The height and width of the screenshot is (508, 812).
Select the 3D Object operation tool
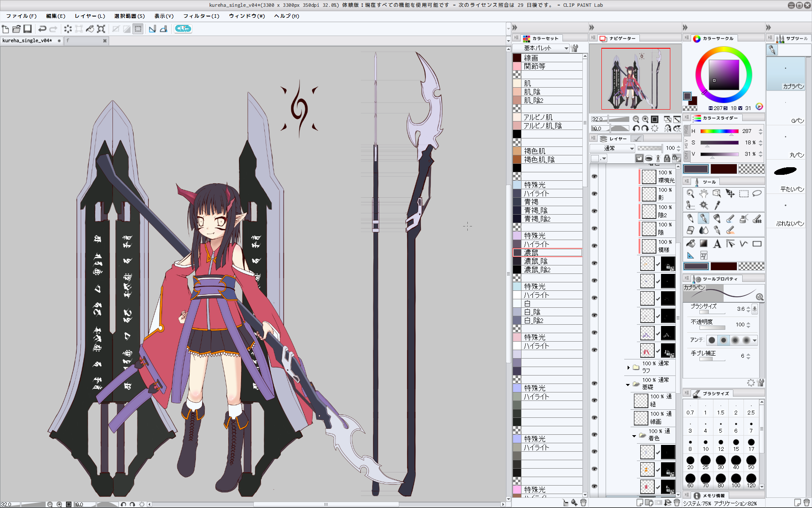(717, 193)
